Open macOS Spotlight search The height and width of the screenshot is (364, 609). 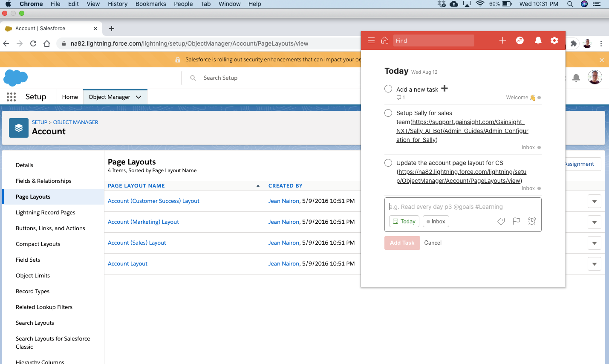tap(570, 4)
